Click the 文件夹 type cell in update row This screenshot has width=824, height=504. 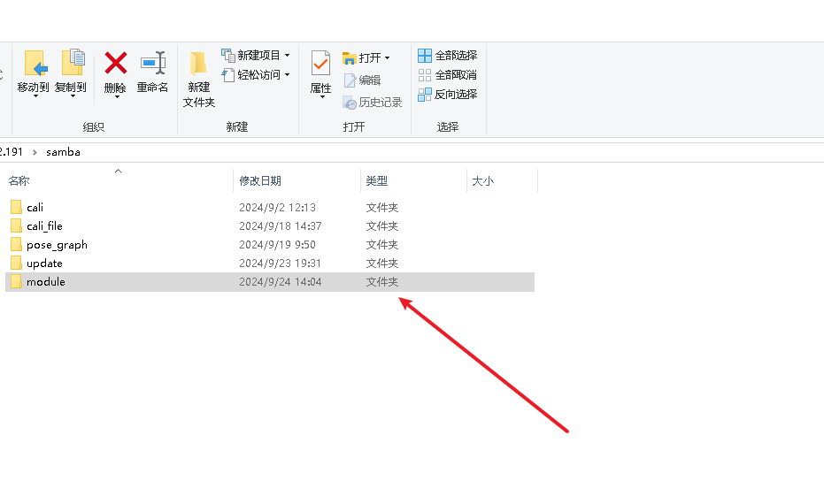[x=382, y=263]
